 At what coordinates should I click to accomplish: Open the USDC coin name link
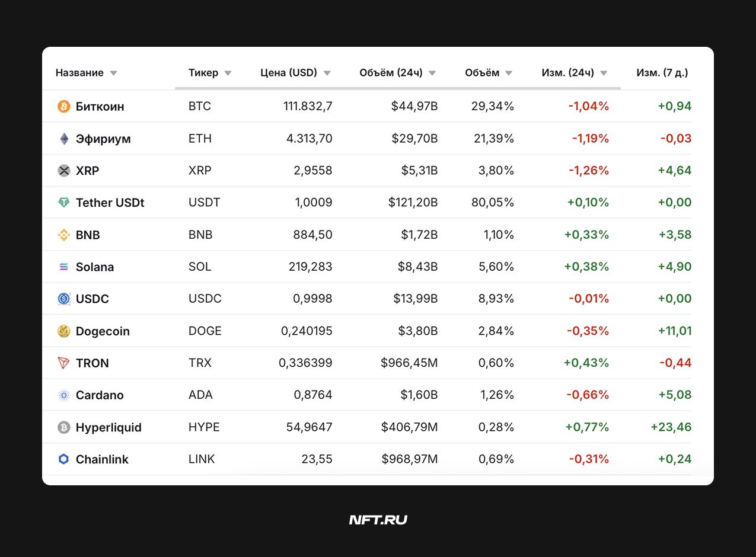92,299
